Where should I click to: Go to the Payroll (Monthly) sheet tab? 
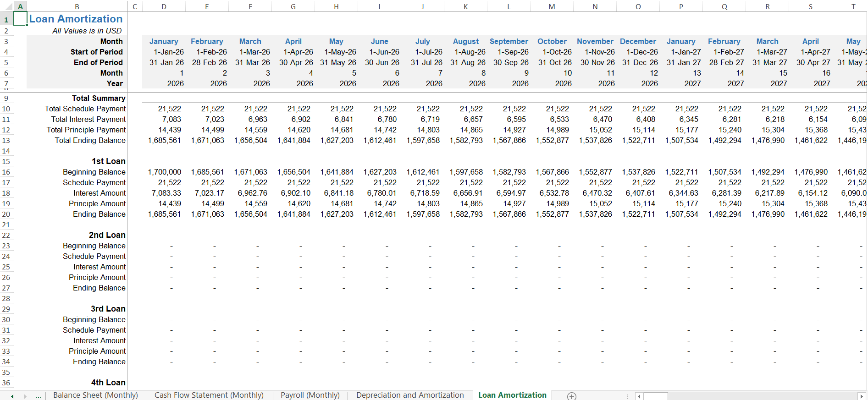point(310,395)
